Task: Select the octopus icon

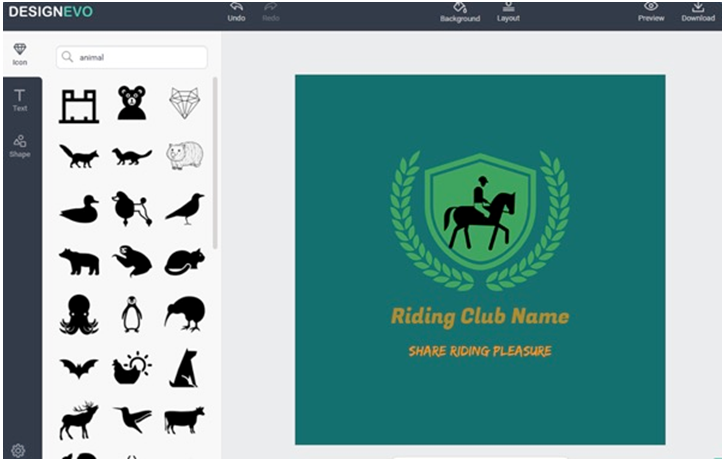Action: pyautogui.click(x=79, y=314)
